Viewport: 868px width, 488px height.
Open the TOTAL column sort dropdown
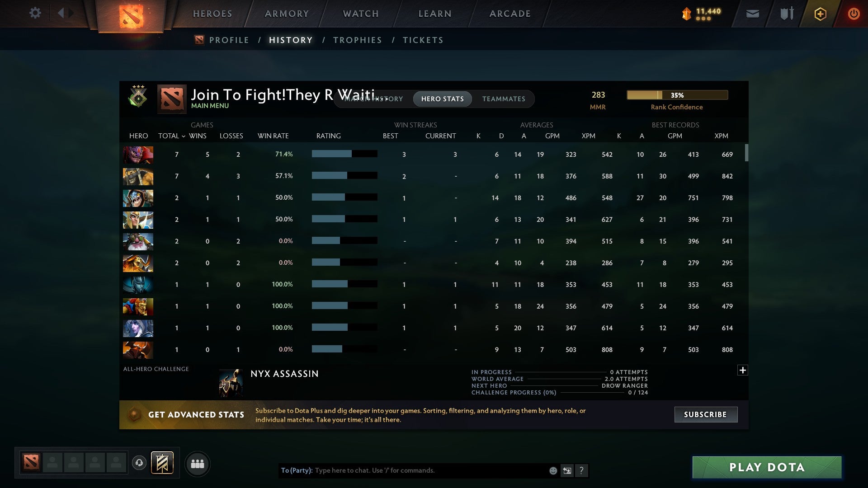[x=172, y=136]
